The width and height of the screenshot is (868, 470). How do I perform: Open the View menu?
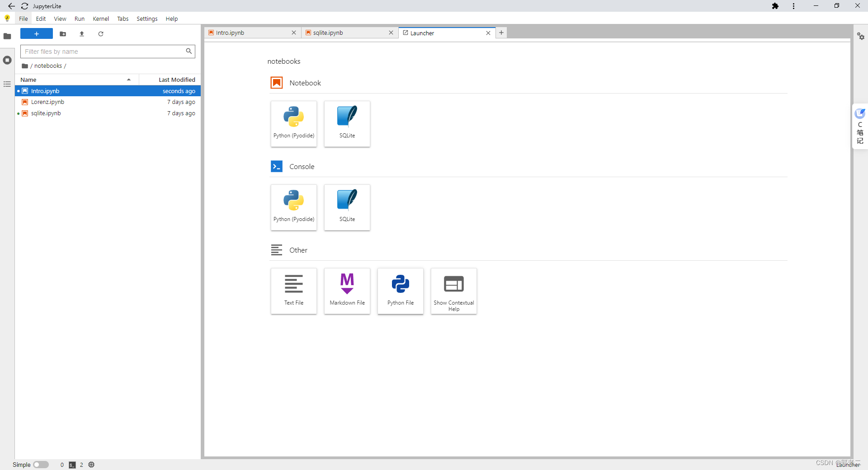click(x=60, y=19)
